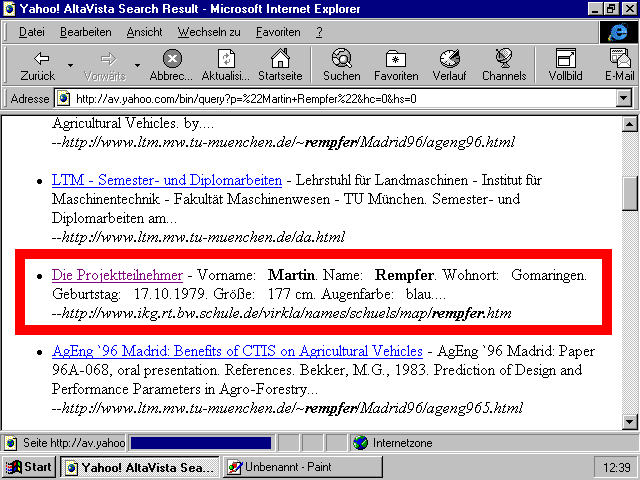Stop loading with the Abbrechen button

pyautogui.click(x=171, y=65)
